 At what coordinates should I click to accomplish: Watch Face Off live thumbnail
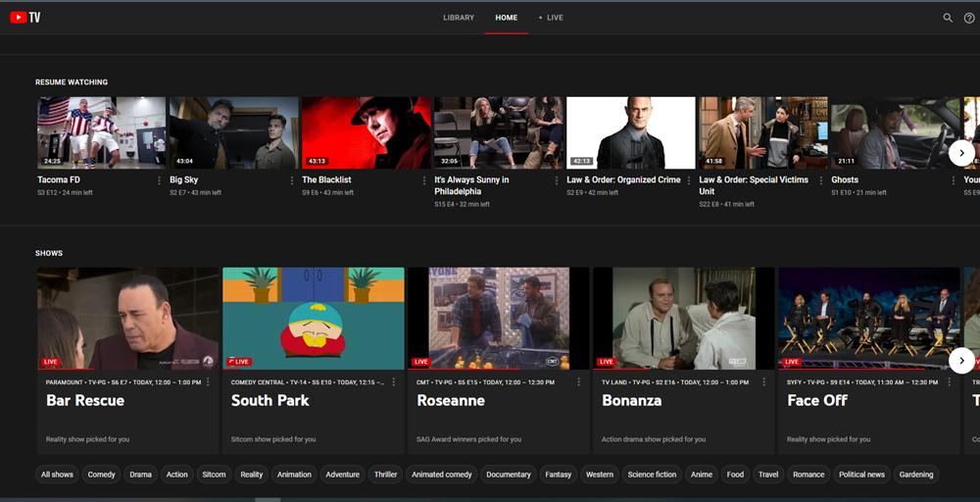tap(868, 319)
